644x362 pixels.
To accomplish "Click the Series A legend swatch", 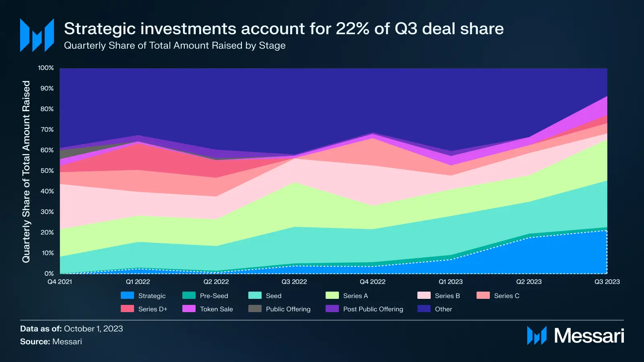I will coord(332,296).
